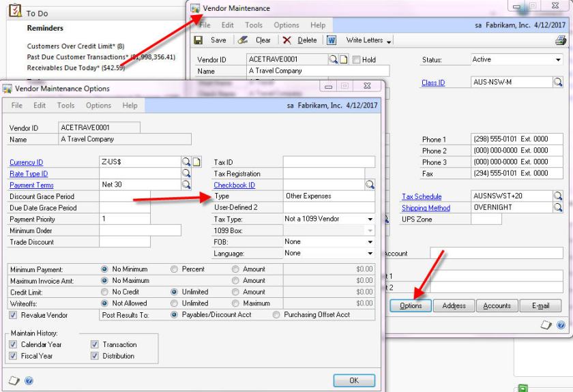Open the Tax Schedule lookup magnifier
This screenshot has width=573, height=392.
coord(558,196)
